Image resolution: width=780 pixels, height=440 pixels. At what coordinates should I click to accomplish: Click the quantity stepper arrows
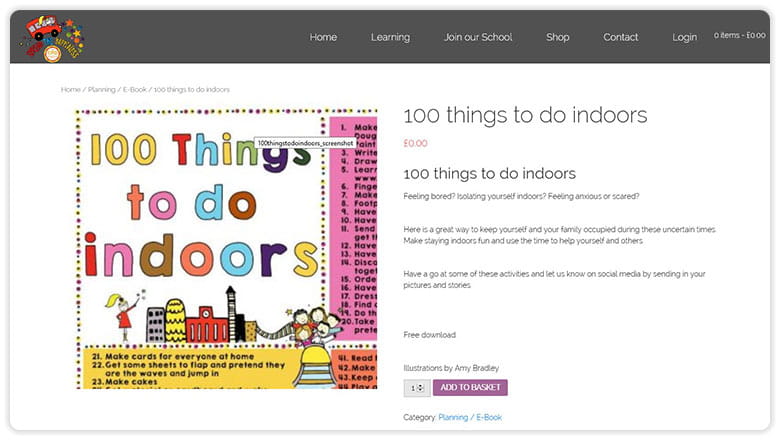pyautogui.click(x=421, y=387)
